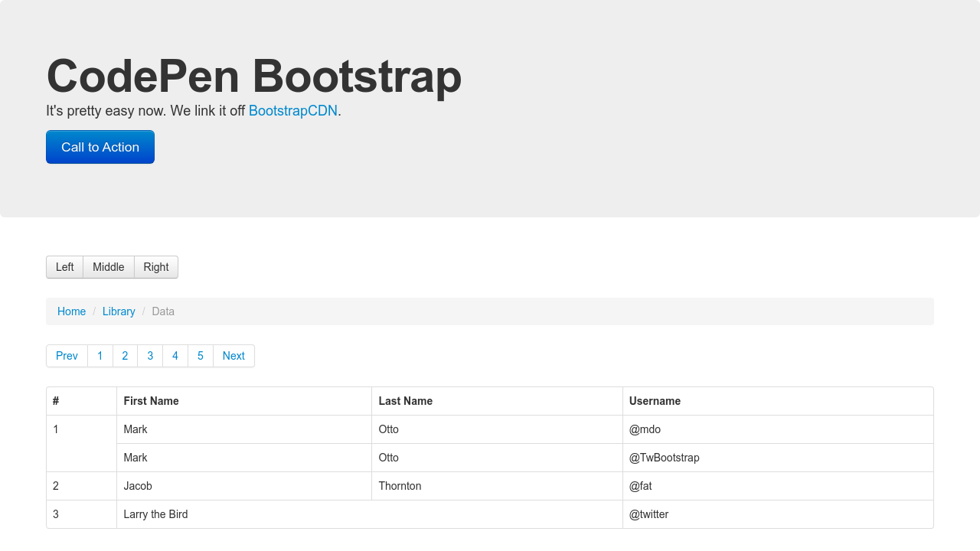This screenshot has height=551, width=980.
Task: Jump to page 3 in pagination
Action: (x=150, y=356)
